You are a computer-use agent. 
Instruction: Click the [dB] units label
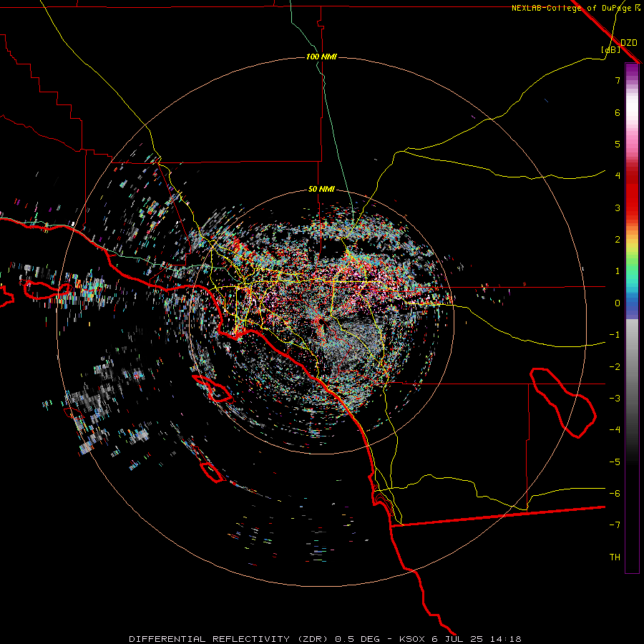point(611,49)
